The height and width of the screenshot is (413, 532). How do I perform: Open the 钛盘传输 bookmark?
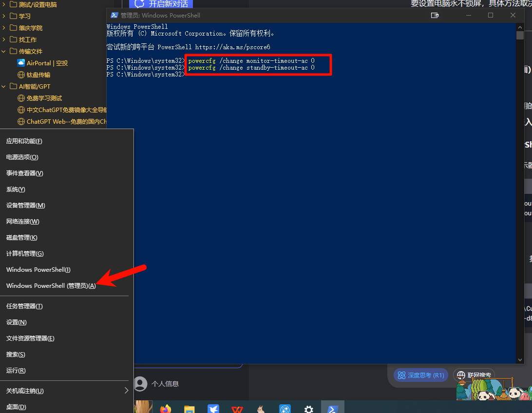(x=38, y=75)
